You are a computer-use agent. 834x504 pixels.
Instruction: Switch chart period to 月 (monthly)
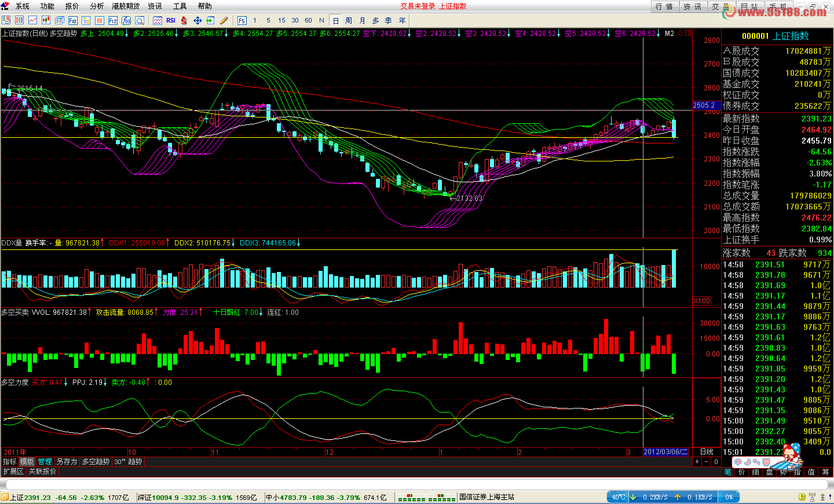point(362,20)
